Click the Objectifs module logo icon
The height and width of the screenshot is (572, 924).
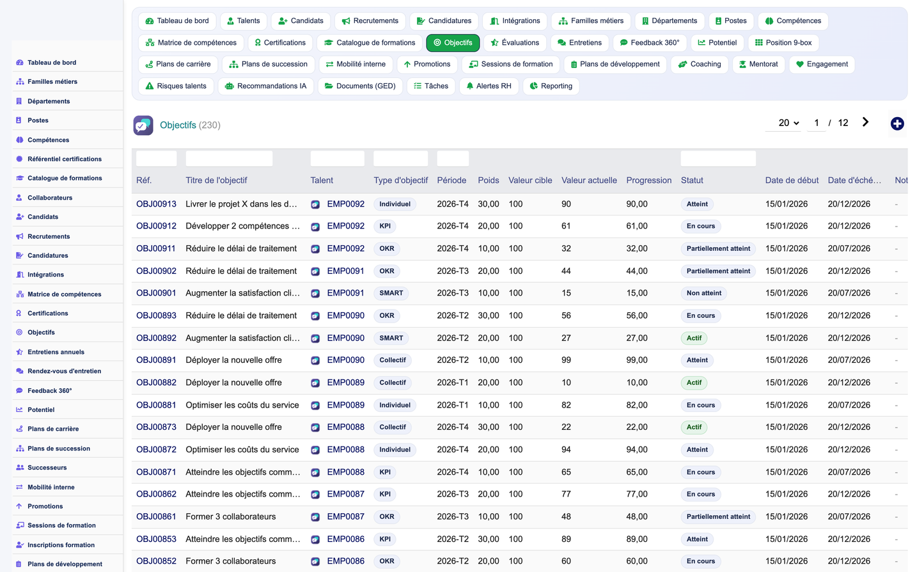click(x=143, y=125)
